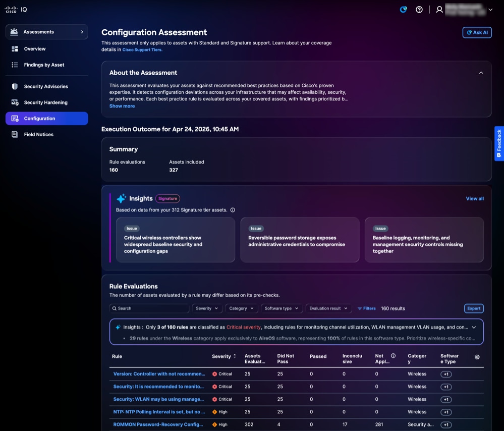
Task: Open the NTP Polling Interval rule
Action: (x=159, y=412)
